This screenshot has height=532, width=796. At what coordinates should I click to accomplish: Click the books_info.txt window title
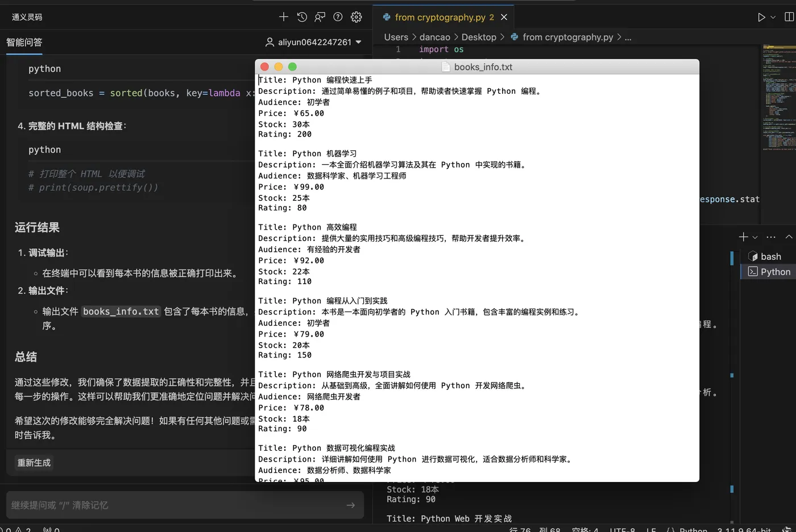tap(483, 67)
